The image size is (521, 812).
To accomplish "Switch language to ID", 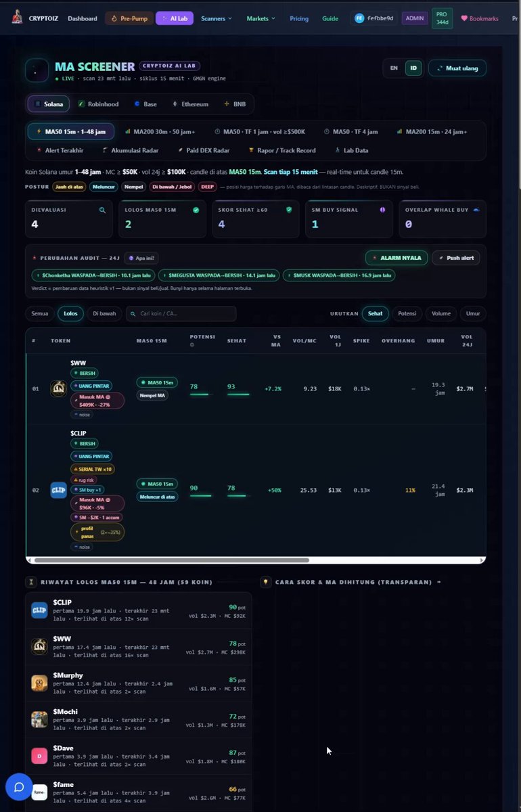I will (x=413, y=68).
